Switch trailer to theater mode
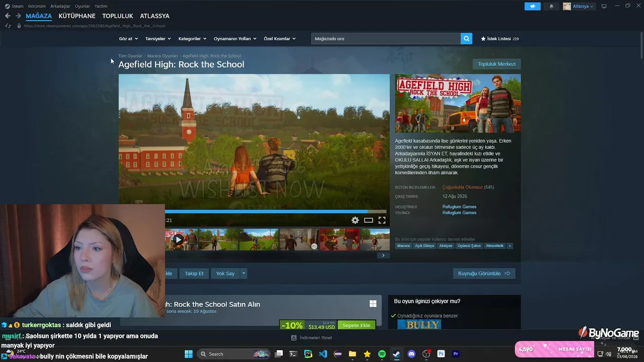 (369, 220)
